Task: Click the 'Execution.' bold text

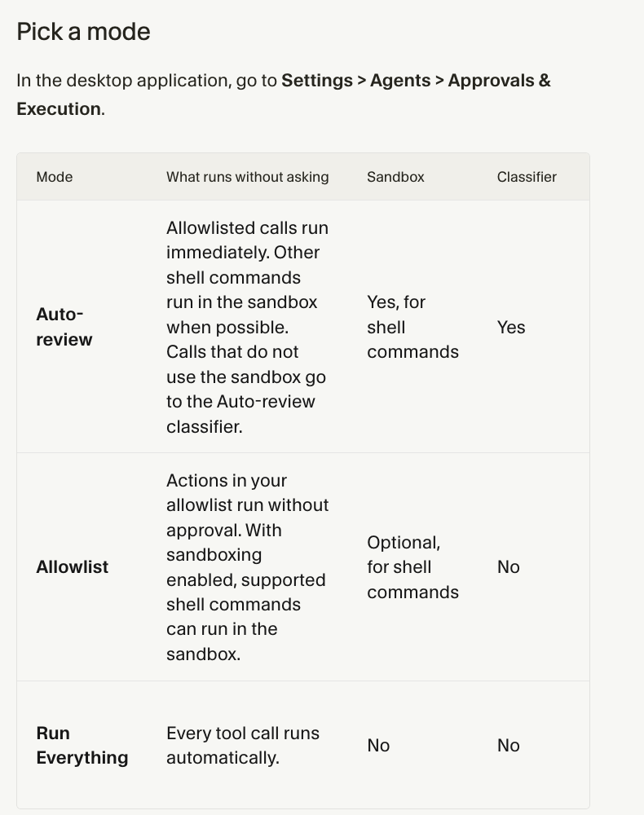Action: tap(61, 108)
